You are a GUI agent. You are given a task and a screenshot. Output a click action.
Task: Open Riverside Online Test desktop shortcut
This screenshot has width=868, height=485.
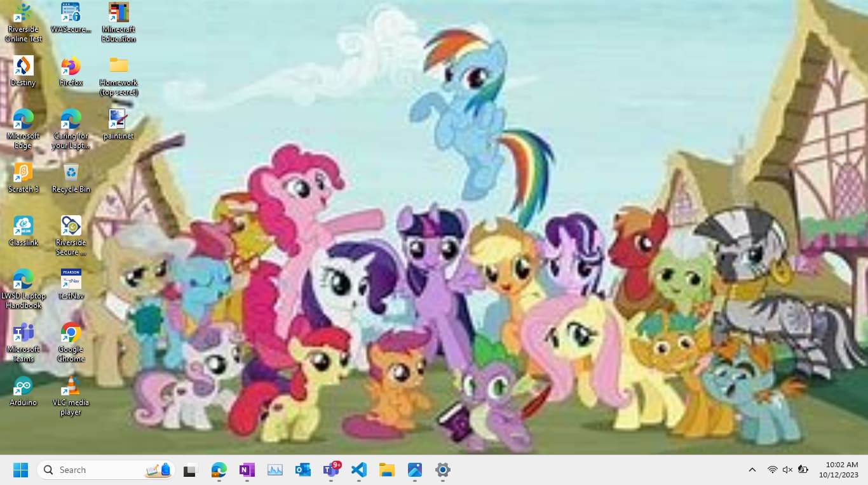pos(24,23)
